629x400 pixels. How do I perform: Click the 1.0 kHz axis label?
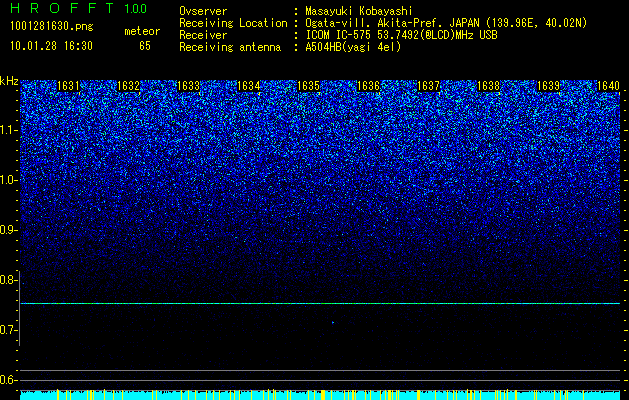pyautogui.click(x=8, y=180)
